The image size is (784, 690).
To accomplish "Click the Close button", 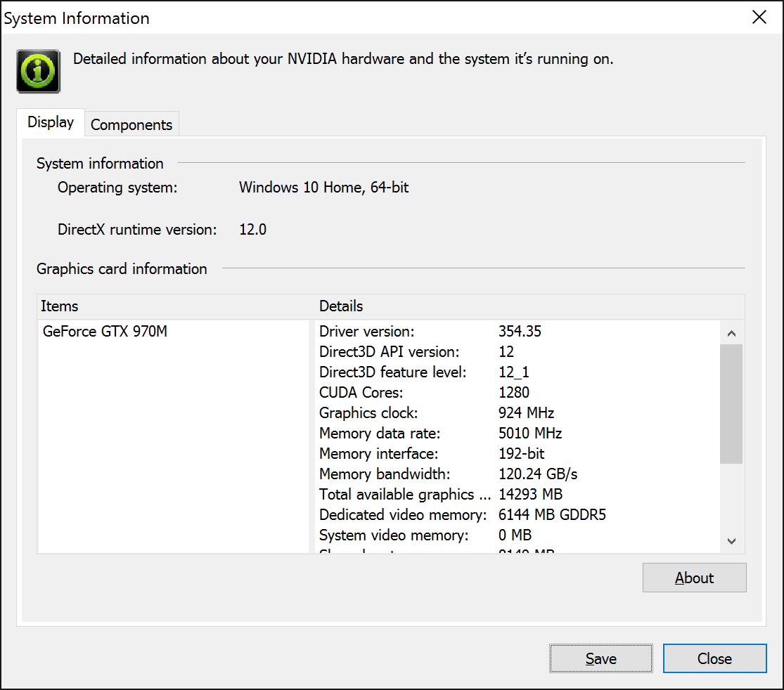I will (714, 658).
